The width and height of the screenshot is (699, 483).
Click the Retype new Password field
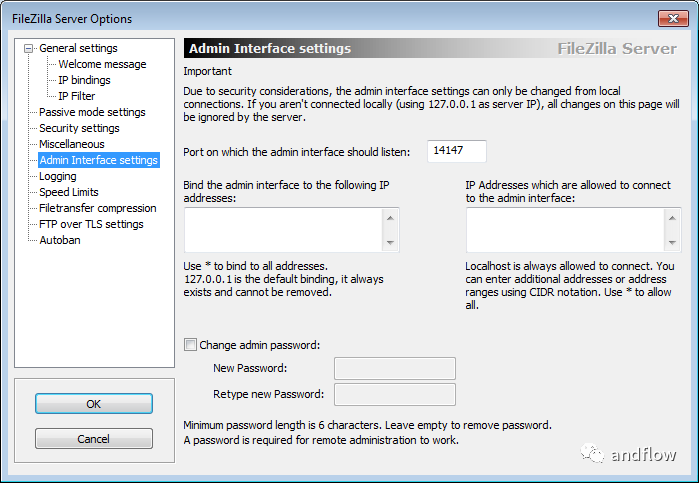(395, 395)
